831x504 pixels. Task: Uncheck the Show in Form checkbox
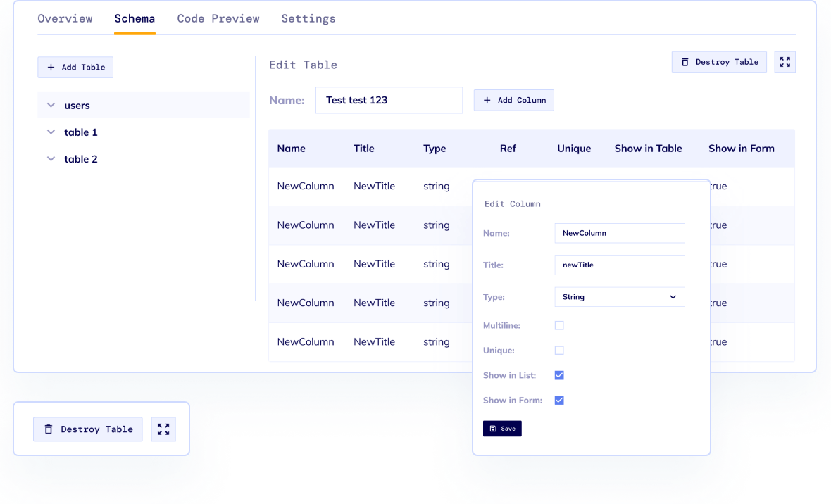click(559, 401)
